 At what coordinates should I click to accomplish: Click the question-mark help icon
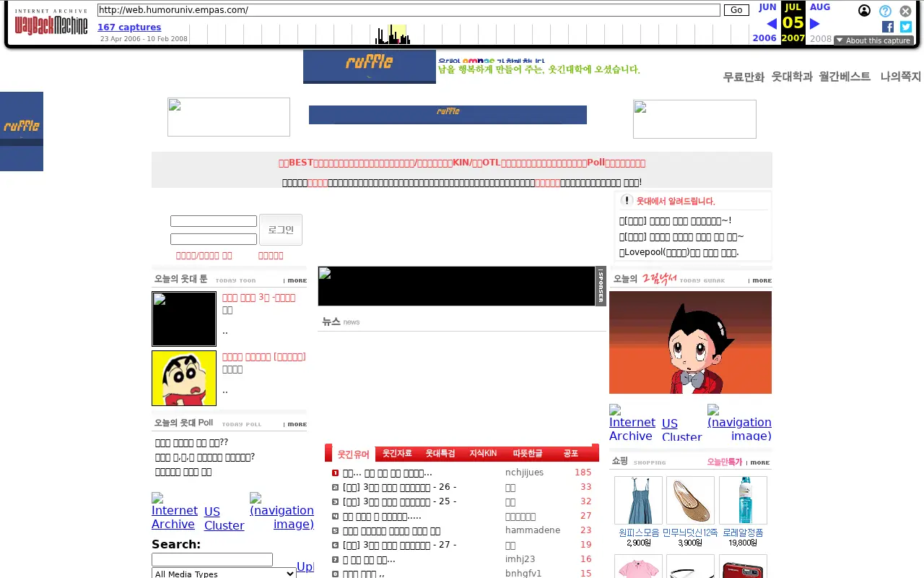885,11
